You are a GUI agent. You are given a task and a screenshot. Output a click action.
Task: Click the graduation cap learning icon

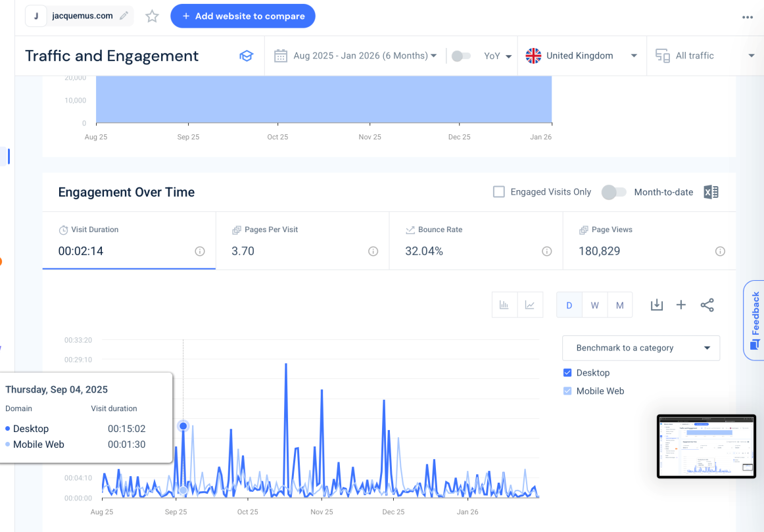tap(246, 56)
